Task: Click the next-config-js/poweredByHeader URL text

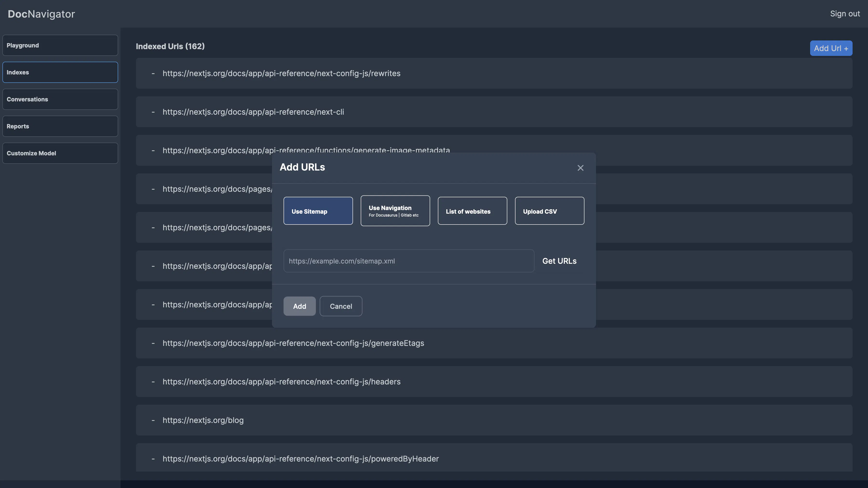Action: (301, 459)
